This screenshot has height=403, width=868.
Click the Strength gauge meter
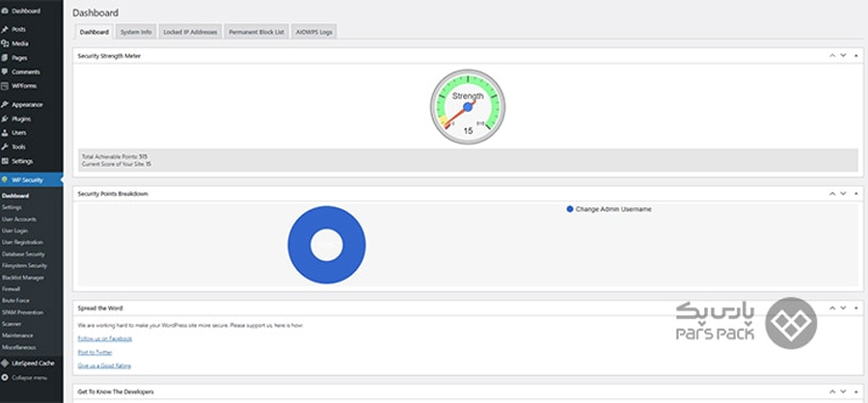pos(468,107)
